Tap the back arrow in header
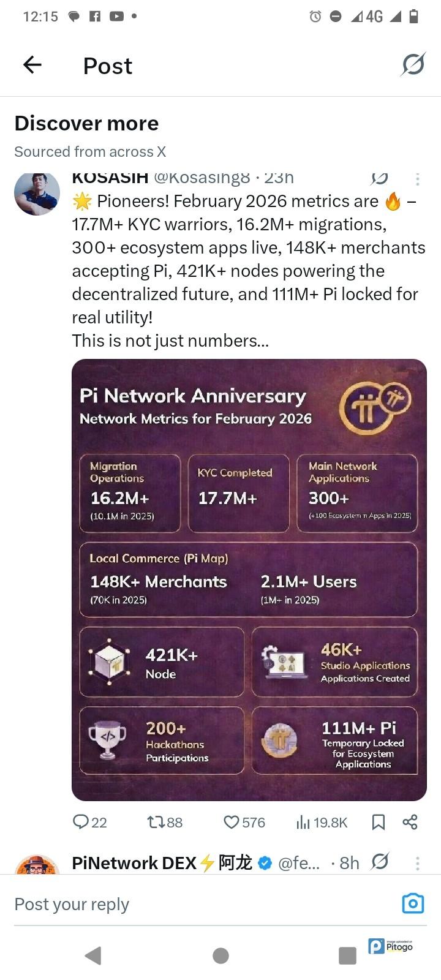441x980 pixels. 32,64
